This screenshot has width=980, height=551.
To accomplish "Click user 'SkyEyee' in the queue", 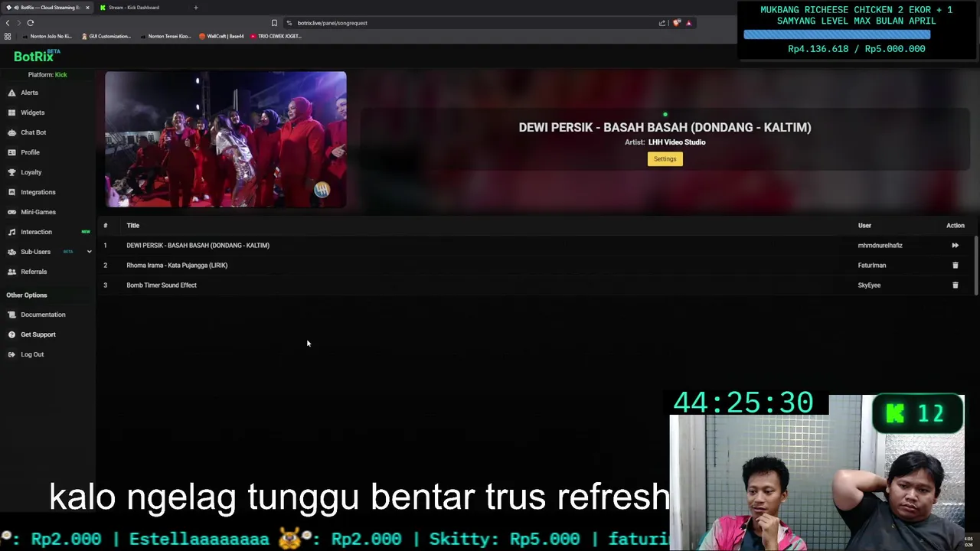I will 869,285.
